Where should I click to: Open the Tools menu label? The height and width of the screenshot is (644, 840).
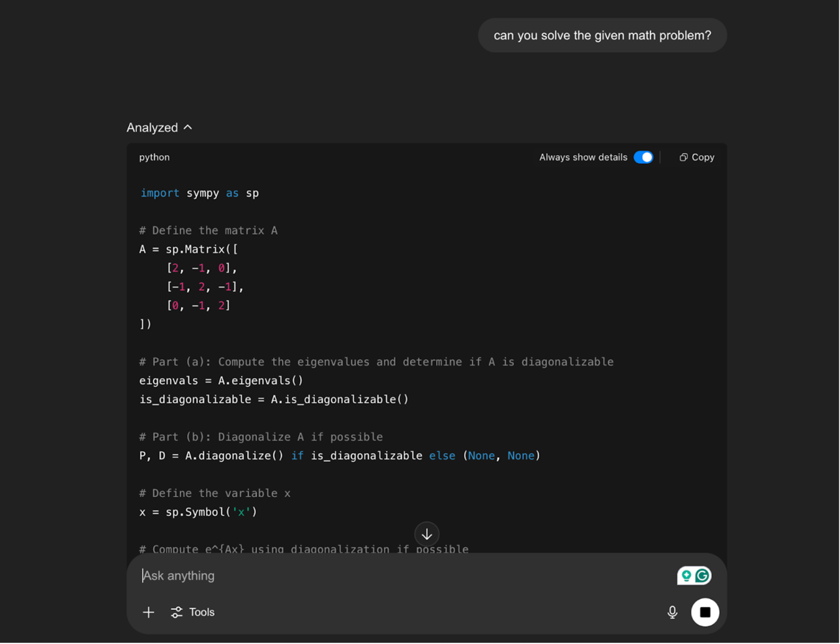pyautogui.click(x=202, y=612)
